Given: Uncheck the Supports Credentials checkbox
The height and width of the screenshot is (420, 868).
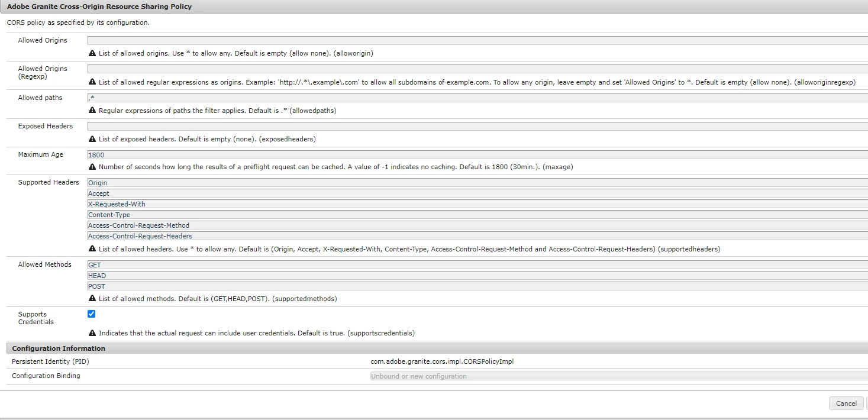Looking at the screenshot, I should [x=91, y=314].
